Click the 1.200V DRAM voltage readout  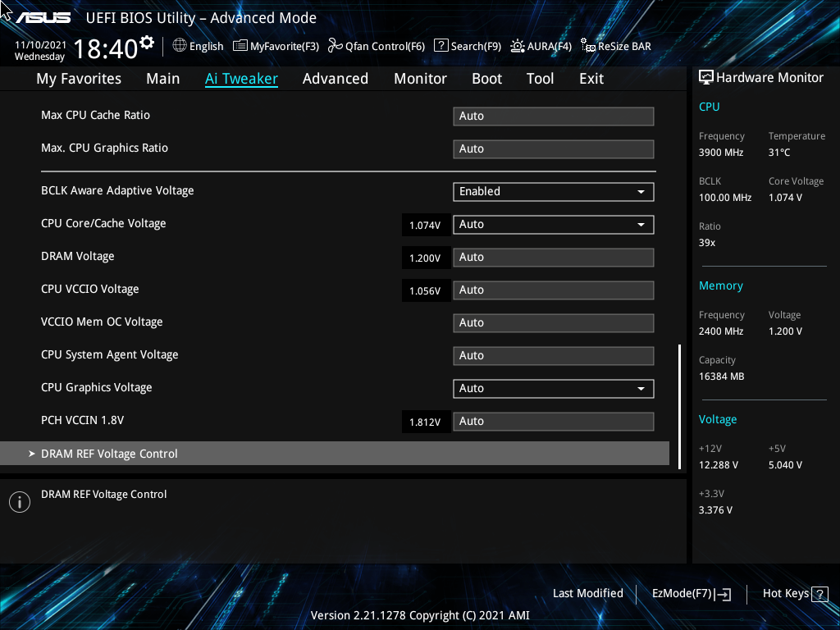(x=426, y=258)
